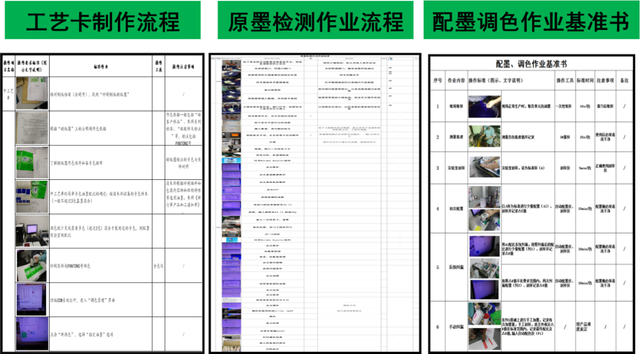Screen dimensions: 644x354
Task: Open the first thumbnail in left strip
Action: click(x=32, y=93)
